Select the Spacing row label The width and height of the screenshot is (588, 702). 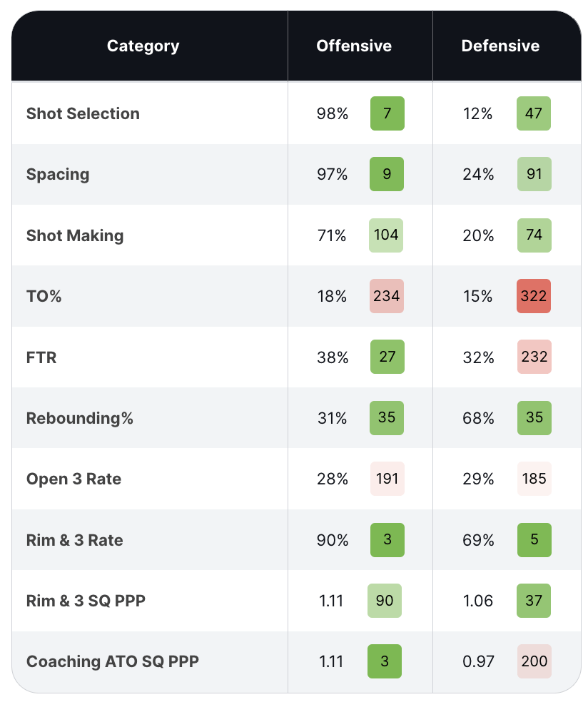[58, 175]
